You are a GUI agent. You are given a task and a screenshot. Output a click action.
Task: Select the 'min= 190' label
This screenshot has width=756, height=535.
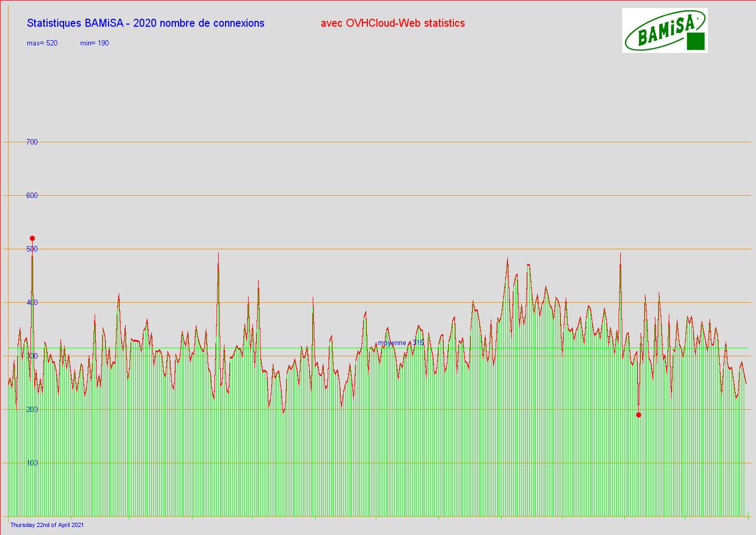(95, 43)
